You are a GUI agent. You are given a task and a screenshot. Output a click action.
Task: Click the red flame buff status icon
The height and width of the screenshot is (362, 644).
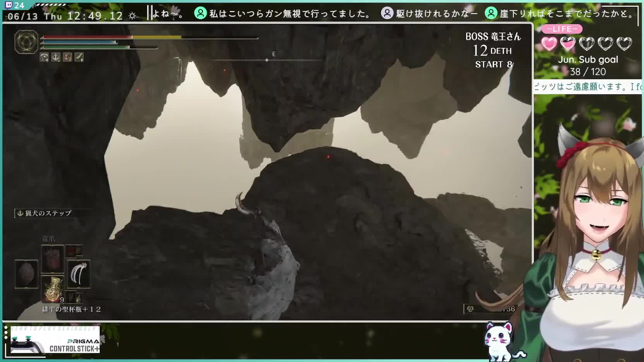[x=67, y=57]
